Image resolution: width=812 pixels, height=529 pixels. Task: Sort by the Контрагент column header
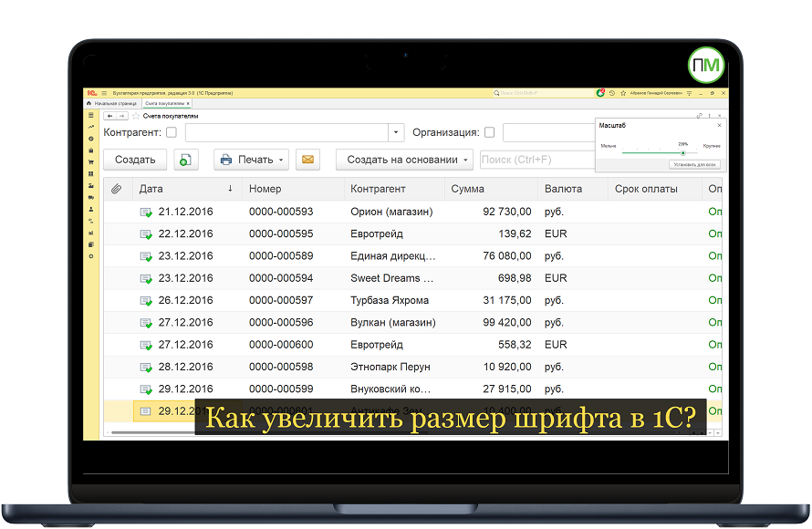pyautogui.click(x=395, y=189)
